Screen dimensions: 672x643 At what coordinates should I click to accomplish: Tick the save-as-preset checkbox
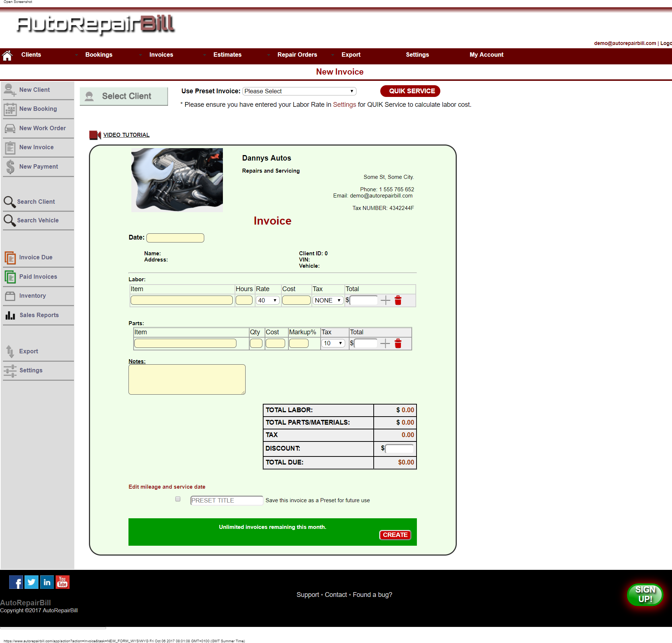(178, 499)
